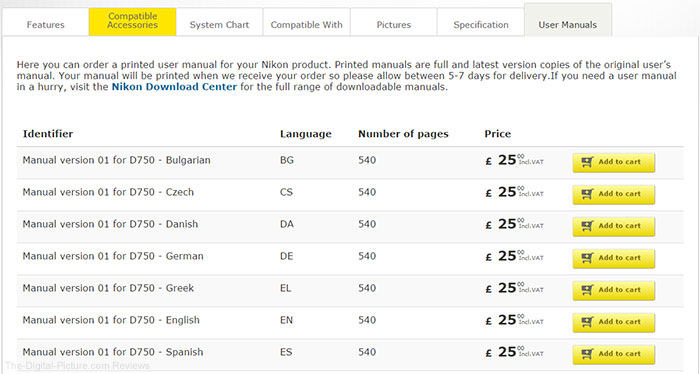Select the Compatible With tab
The height and width of the screenshot is (374, 700).
click(306, 25)
